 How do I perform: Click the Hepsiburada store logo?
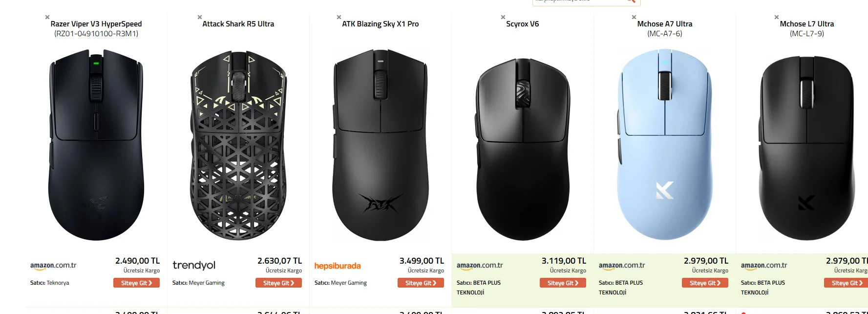338,266
